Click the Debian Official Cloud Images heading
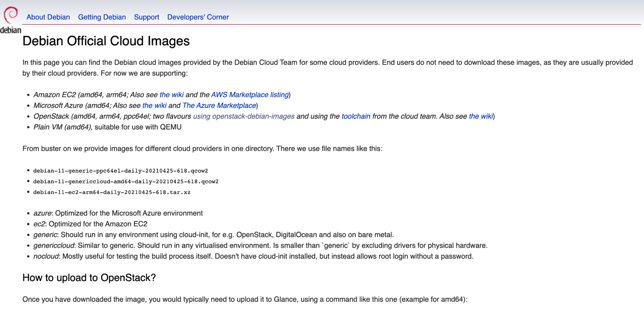The image size is (644, 314). (x=106, y=41)
